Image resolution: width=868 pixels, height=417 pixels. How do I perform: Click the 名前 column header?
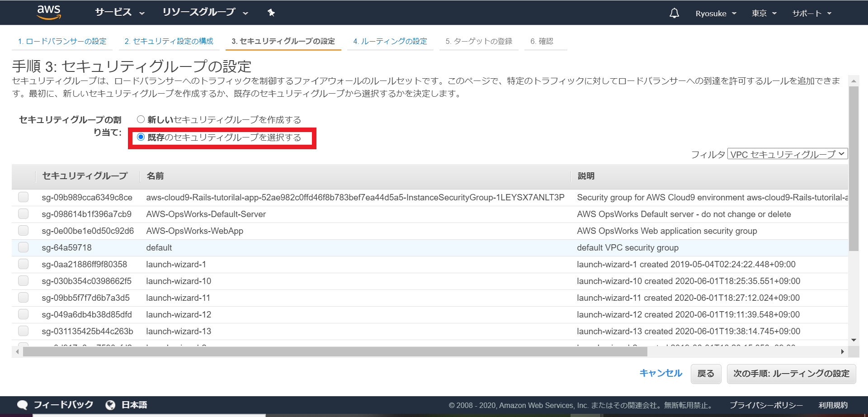(x=155, y=176)
